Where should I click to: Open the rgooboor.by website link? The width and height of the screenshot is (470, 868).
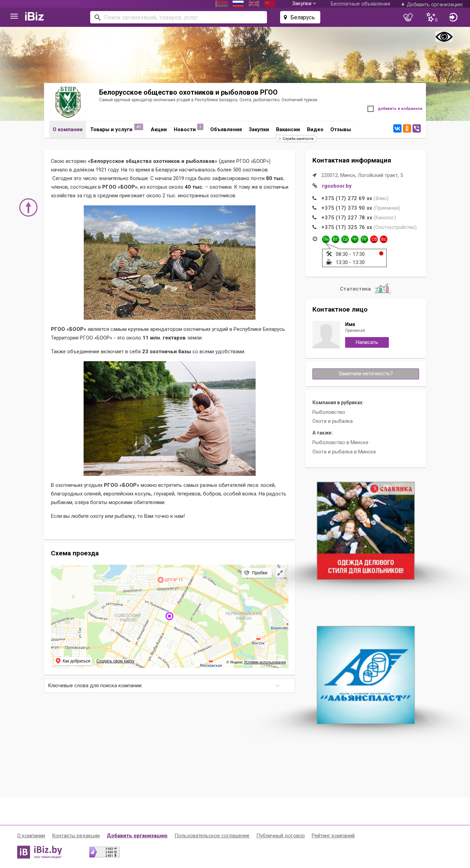(337, 186)
